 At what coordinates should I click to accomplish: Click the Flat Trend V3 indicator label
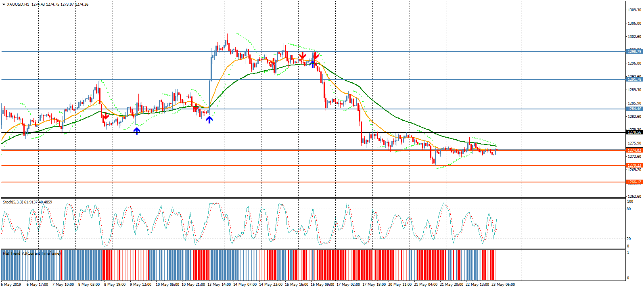(x=31, y=253)
